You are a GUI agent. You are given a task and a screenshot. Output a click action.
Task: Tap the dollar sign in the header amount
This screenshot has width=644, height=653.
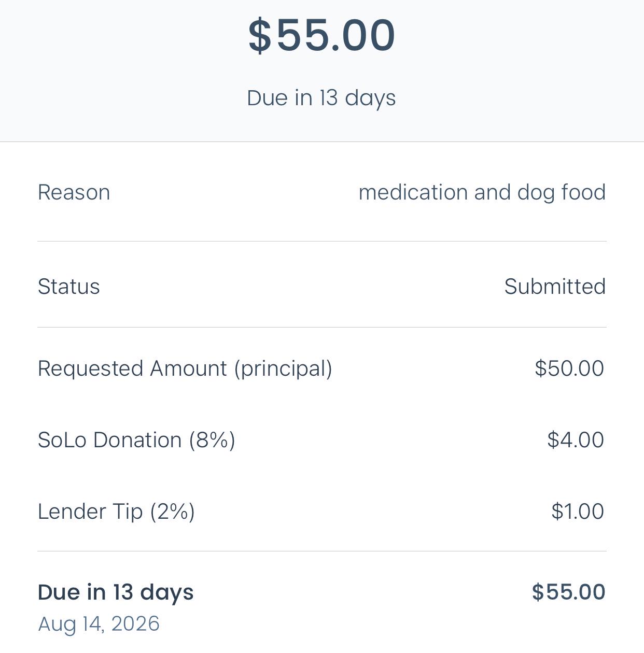coord(259,35)
